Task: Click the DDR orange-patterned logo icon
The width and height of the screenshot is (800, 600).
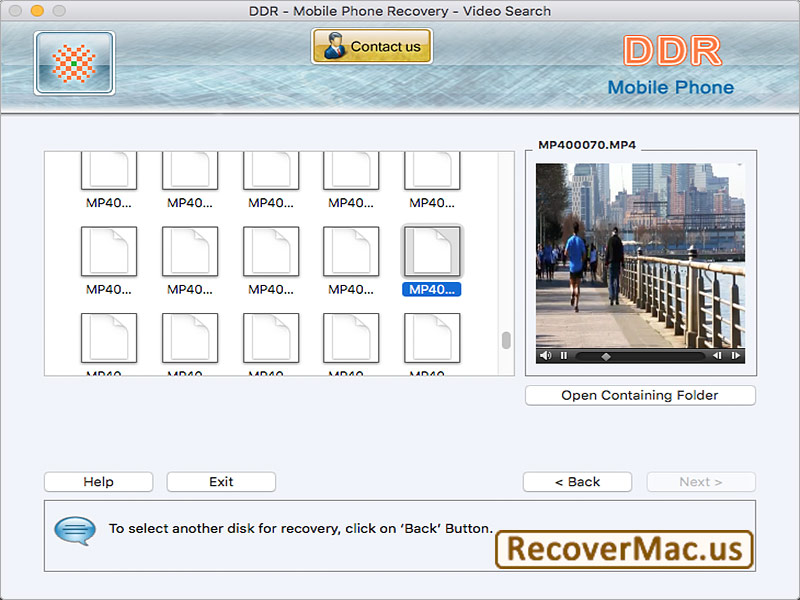Action: click(x=74, y=63)
